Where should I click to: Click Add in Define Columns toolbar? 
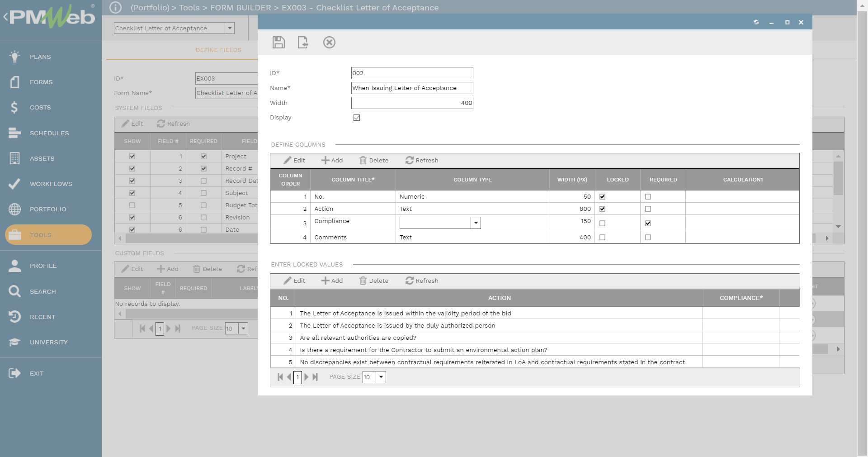tap(332, 160)
